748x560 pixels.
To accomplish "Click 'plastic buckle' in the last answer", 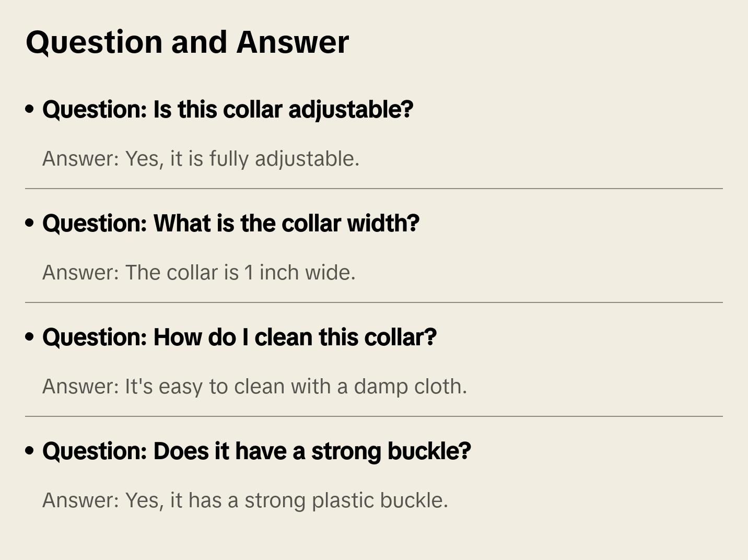I will [380, 500].
